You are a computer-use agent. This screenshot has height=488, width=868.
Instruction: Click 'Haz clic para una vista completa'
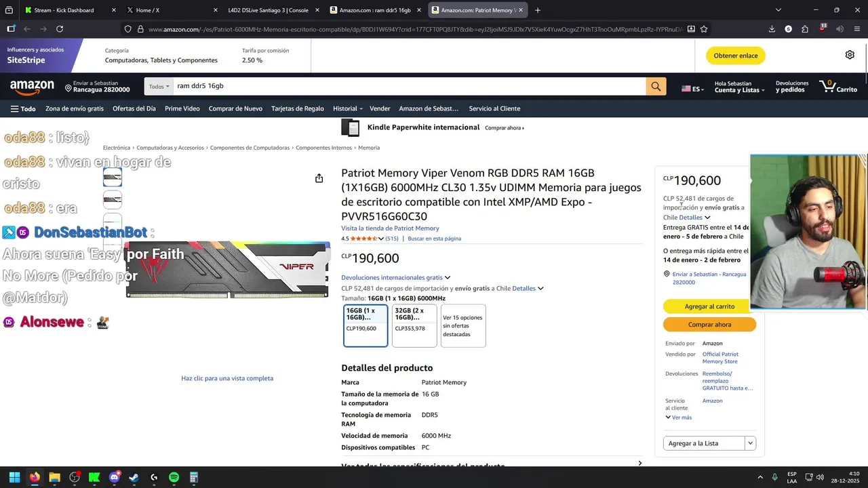click(227, 378)
